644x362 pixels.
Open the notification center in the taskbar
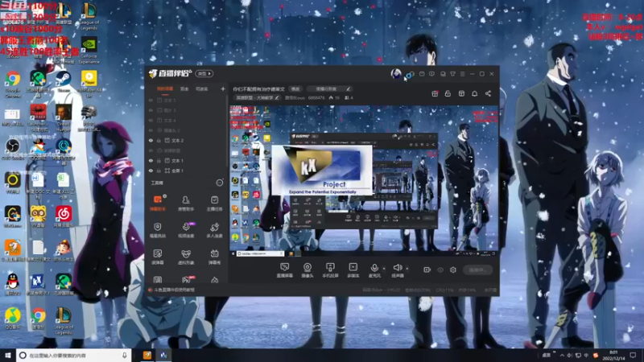633,355
